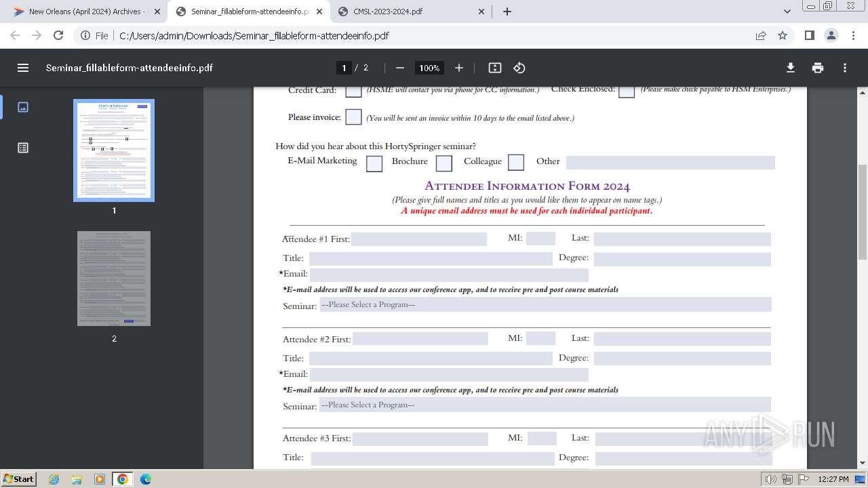Zoom in with the plus icon

coord(459,68)
